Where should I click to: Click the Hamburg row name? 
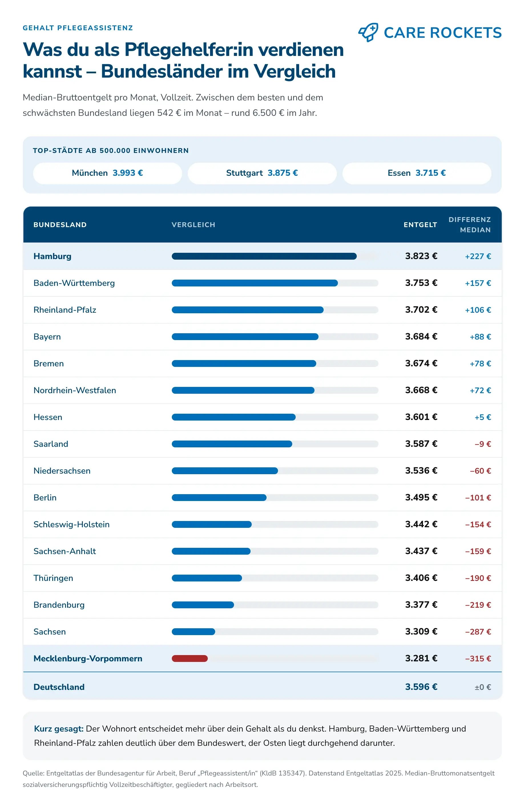click(x=53, y=256)
